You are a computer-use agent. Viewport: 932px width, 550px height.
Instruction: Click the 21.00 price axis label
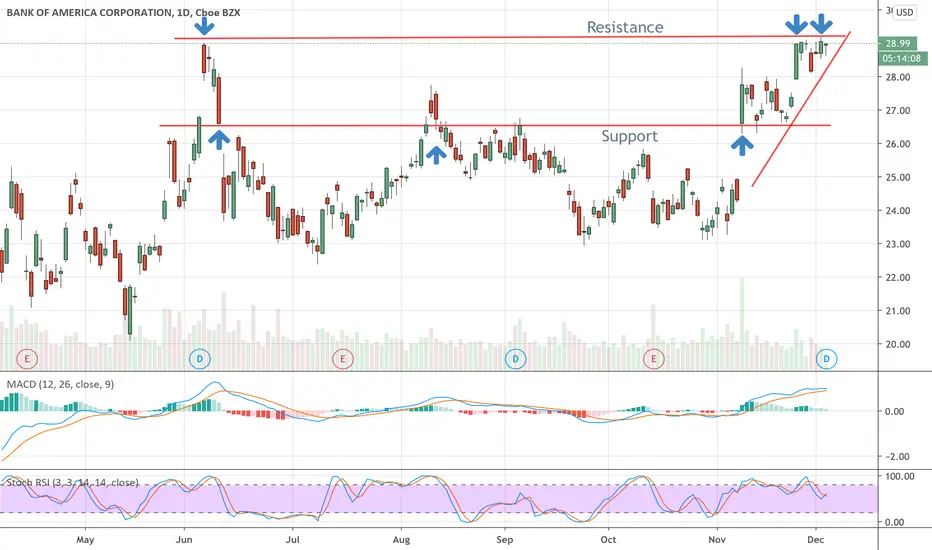[x=898, y=310]
